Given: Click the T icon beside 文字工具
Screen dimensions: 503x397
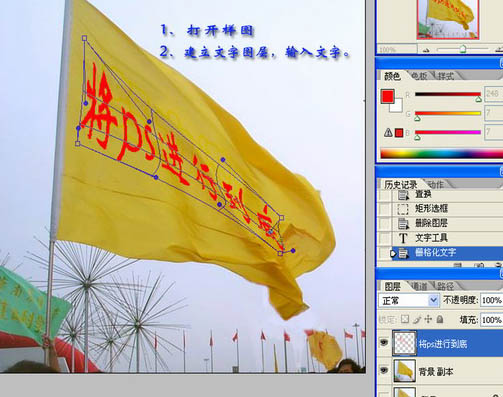Looking at the screenshot, I should [x=403, y=238].
